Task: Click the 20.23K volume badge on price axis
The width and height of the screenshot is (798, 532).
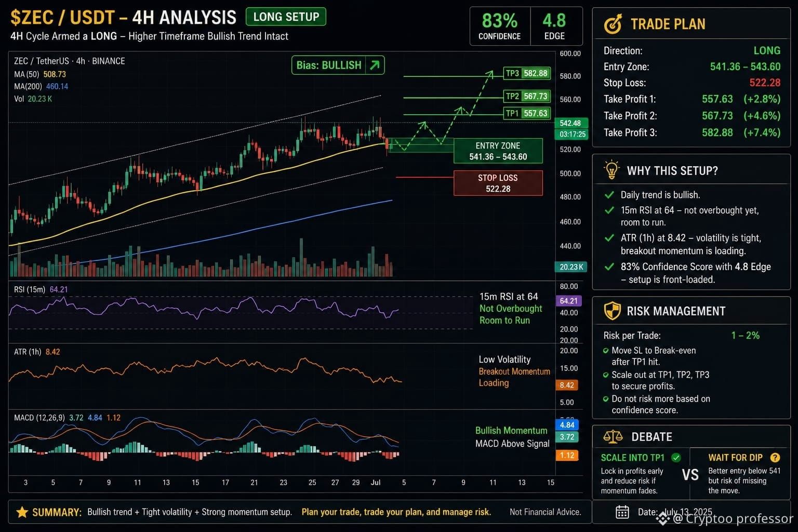Action: 571,267
